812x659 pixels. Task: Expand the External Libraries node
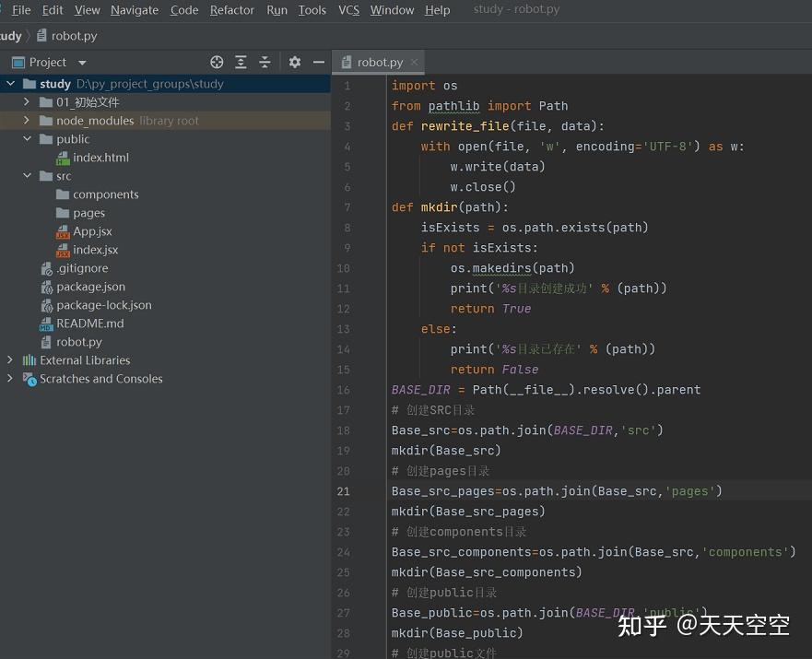(x=11, y=360)
